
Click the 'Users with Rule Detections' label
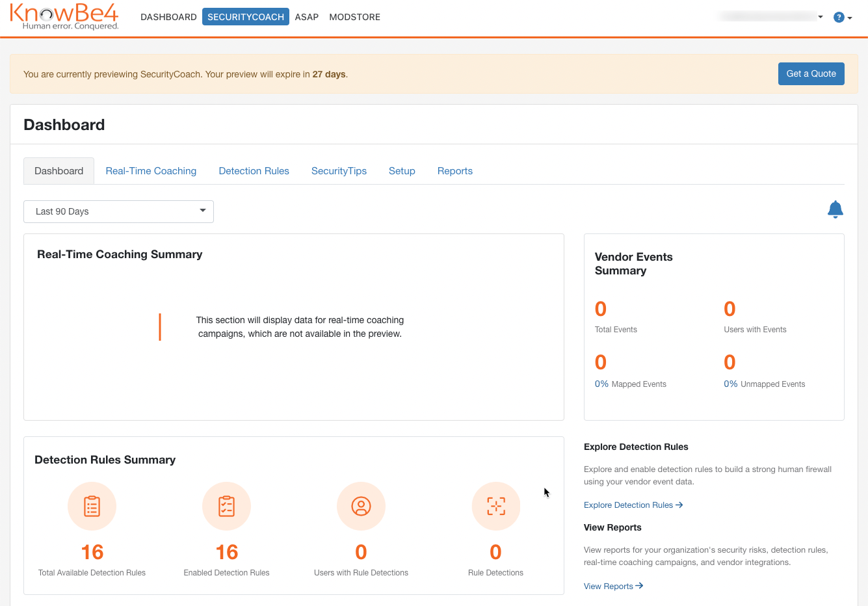(x=362, y=573)
